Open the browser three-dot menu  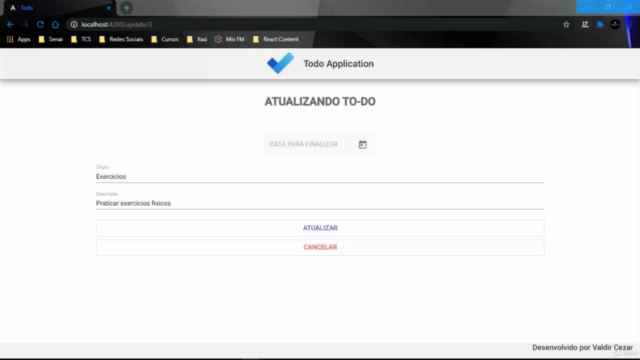pyautogui.click(x=630, y=24)
